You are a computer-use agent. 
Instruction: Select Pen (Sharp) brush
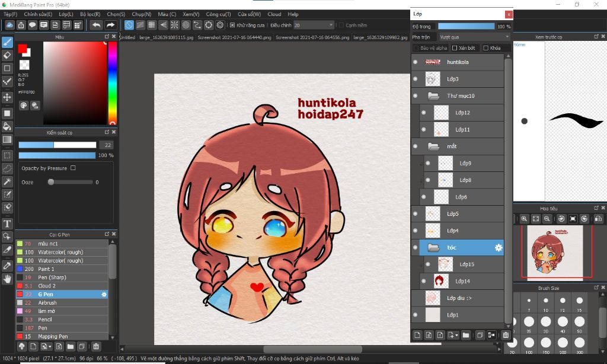coord(62,277)
